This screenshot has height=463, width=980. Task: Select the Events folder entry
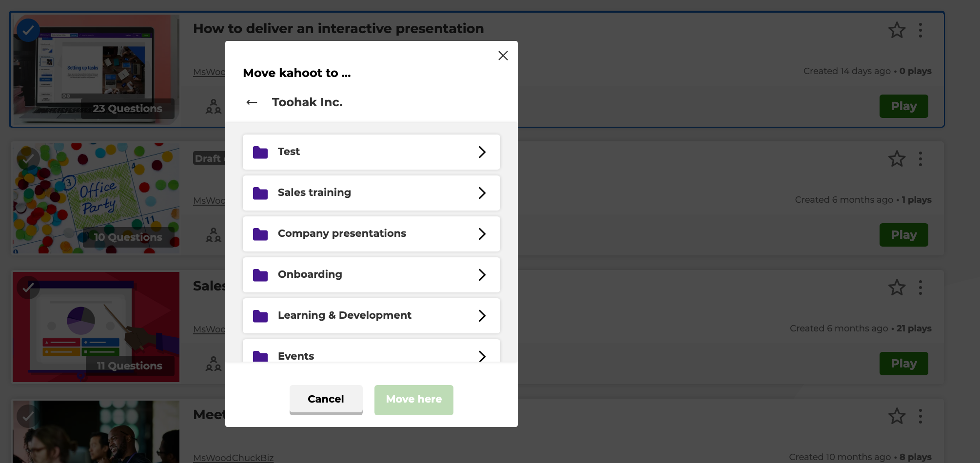pos(372,351)
